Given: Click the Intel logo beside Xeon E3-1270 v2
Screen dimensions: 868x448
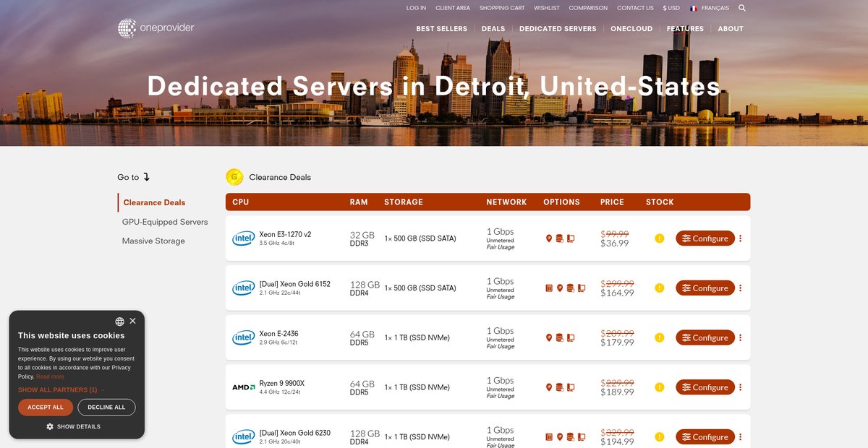Looking at the screenshot, I should (243, 238).
